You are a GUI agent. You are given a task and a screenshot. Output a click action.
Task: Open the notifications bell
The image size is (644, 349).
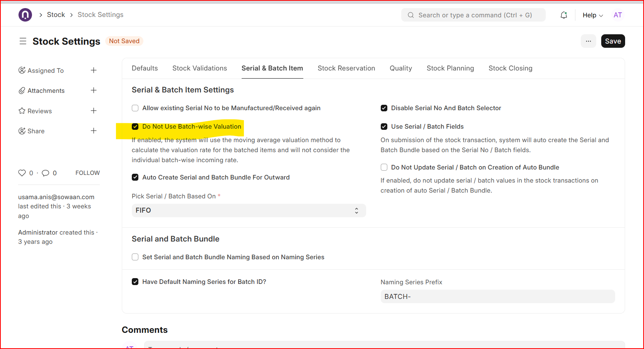point(563,15)
